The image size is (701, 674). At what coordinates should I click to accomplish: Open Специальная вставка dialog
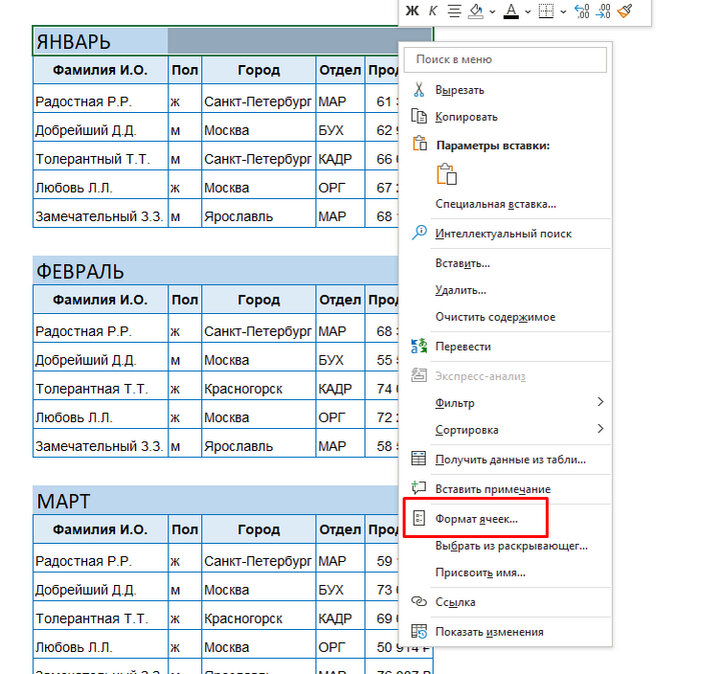click(496, 204)
